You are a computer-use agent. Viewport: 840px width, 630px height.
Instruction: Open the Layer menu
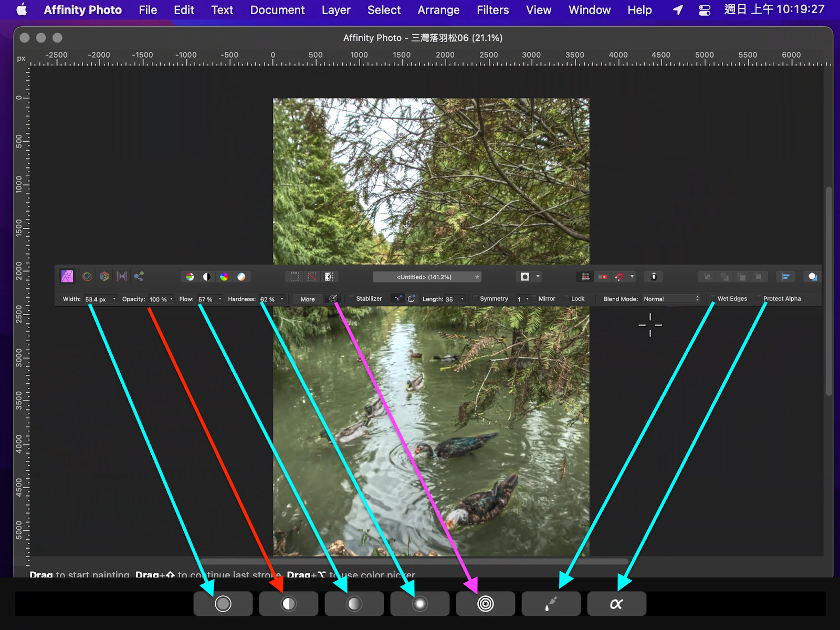tap(336, 10)
